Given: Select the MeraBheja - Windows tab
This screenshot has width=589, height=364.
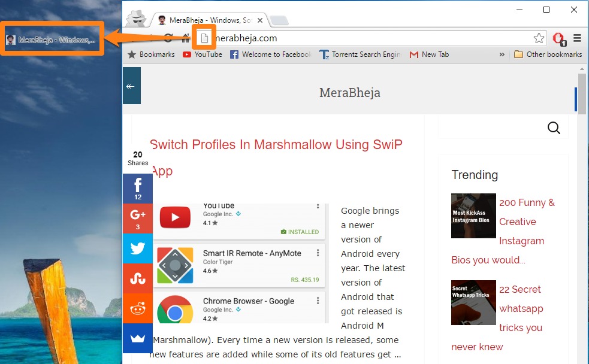Looking at the screenshot, I should (x=210, y=20).
